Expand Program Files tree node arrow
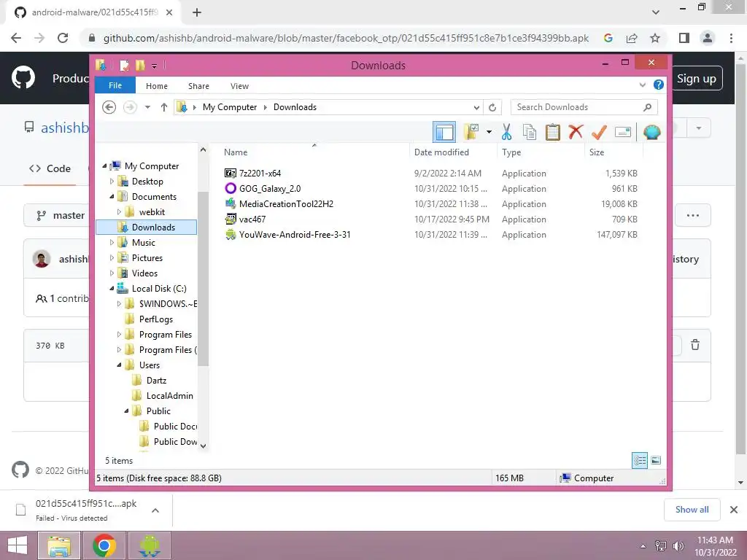Viewport: 747px width, 560px height. 119,334
